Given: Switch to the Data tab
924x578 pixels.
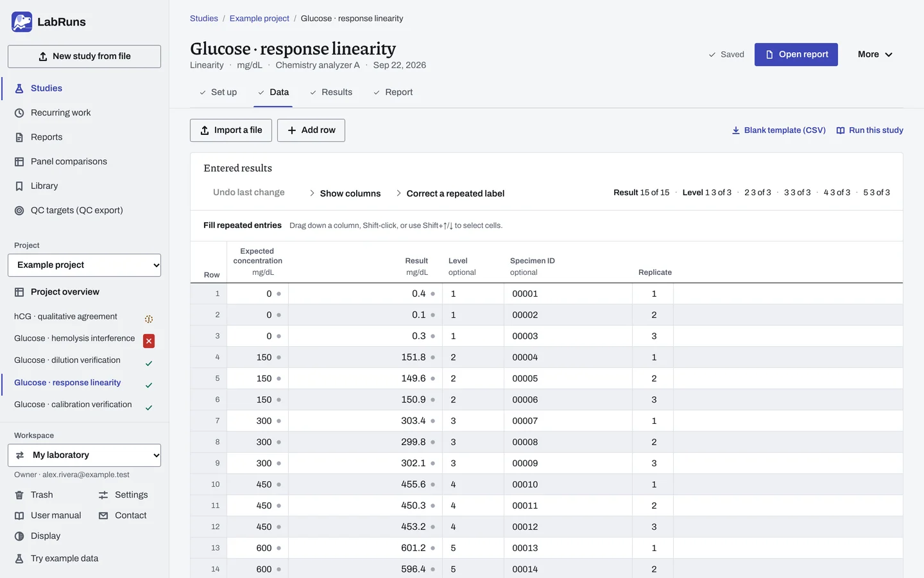Looking at the screenshot, I should (273, 92).
